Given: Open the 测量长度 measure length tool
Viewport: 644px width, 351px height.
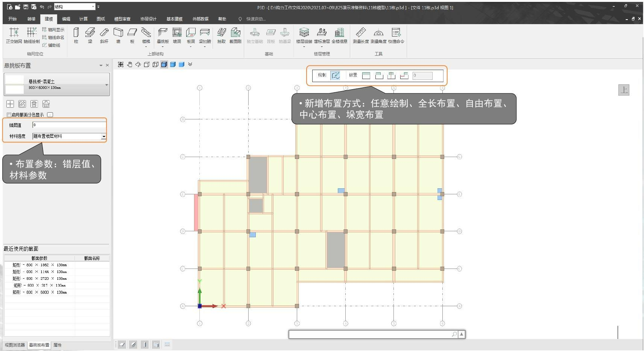Looking at the screenshot, I should point(360,35).
